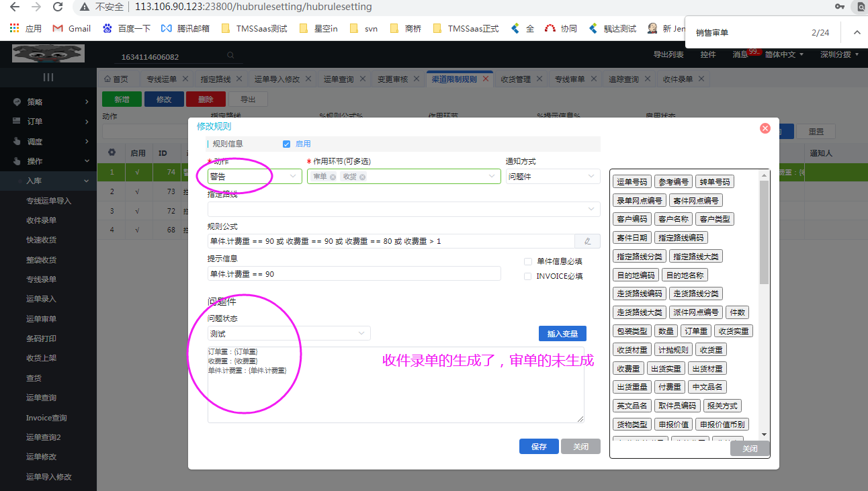Viewport: 868px width, 491px height.
Task: Close the 专线审单 tab
Action: [594, 79]
